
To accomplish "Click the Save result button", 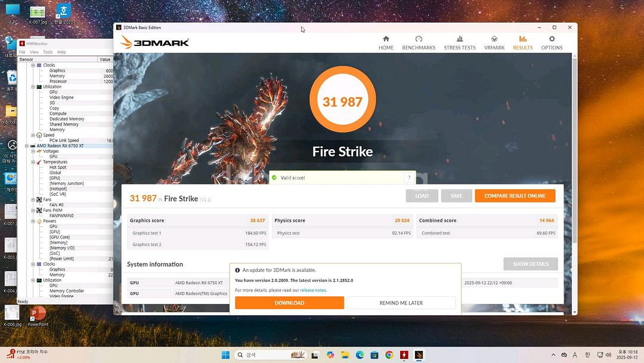I will tap(456, 196).
